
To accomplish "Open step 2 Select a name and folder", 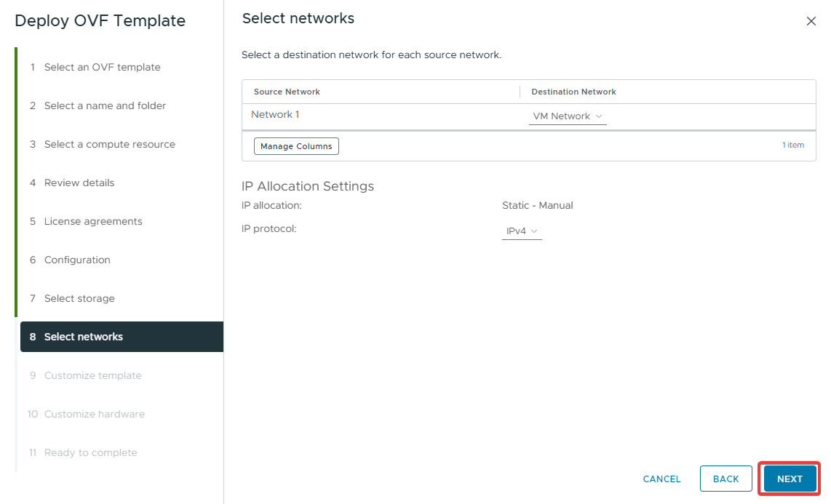I will [105, 105].
